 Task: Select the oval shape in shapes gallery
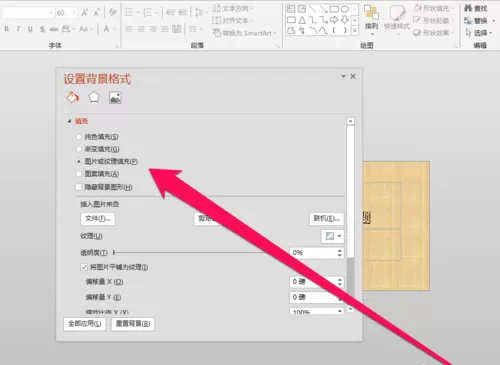tap(345, 9)
